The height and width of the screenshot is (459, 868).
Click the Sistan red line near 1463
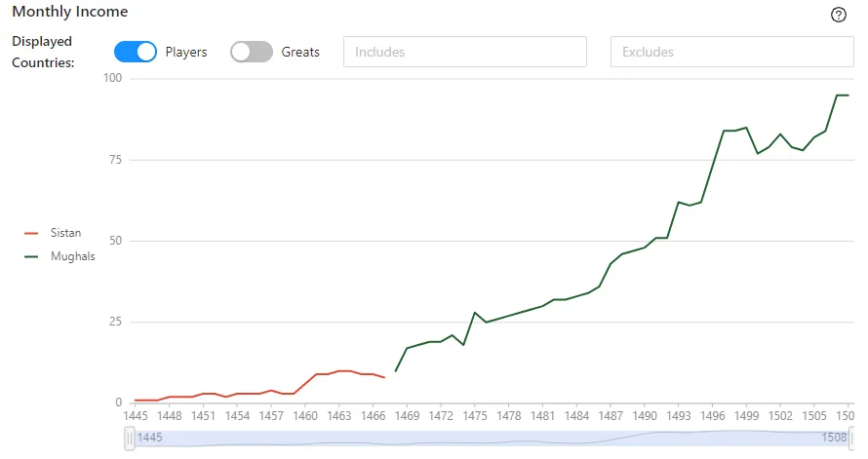coord(338,371)
